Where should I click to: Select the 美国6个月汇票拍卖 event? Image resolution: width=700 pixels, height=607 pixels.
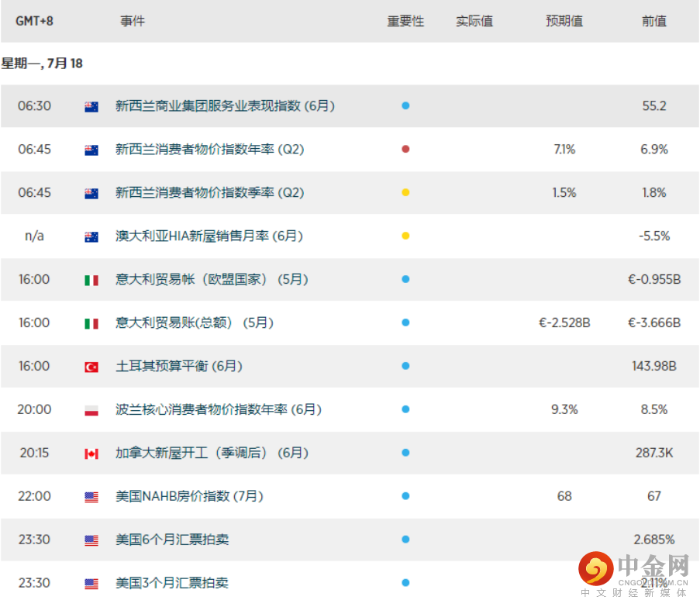click(x=172, y=539)
